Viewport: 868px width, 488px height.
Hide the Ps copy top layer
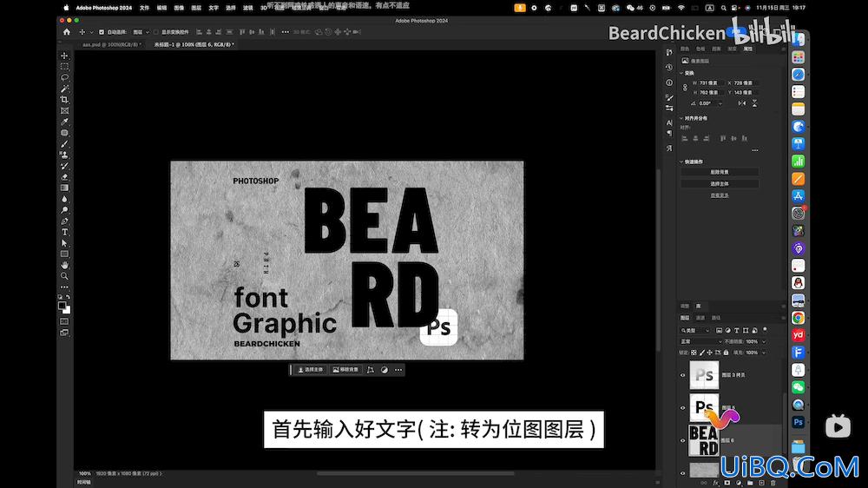coord(682,375)
